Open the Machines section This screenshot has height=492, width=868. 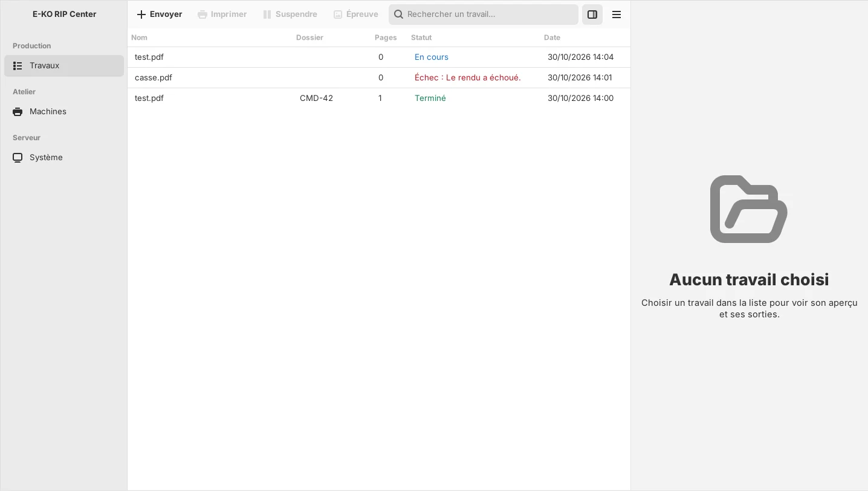64,112
